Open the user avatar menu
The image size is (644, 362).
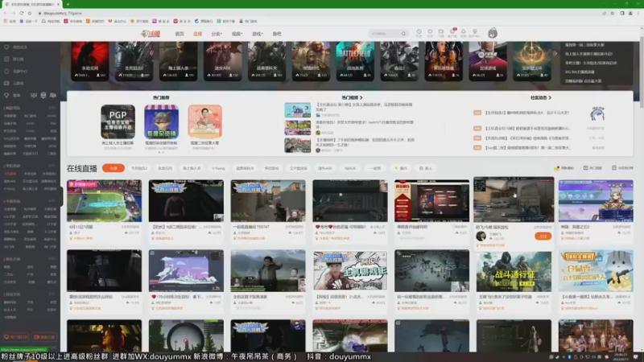493,33
